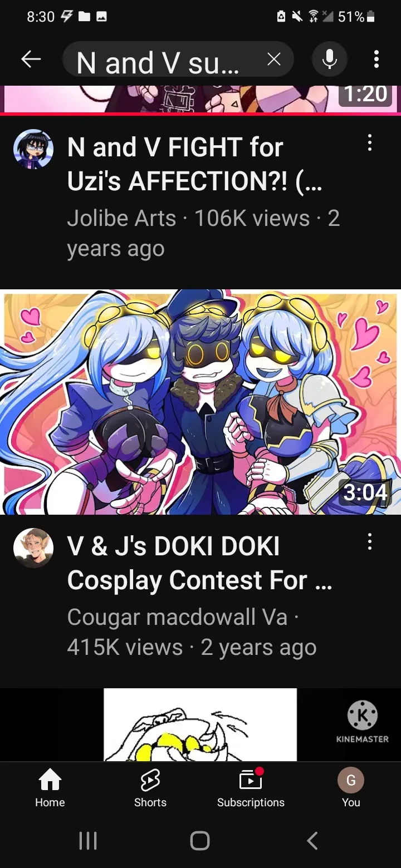Expand options for V & J's DOKI DOKI video
Viewport: 401px width, 868px height.
click(x=369, y=542)
